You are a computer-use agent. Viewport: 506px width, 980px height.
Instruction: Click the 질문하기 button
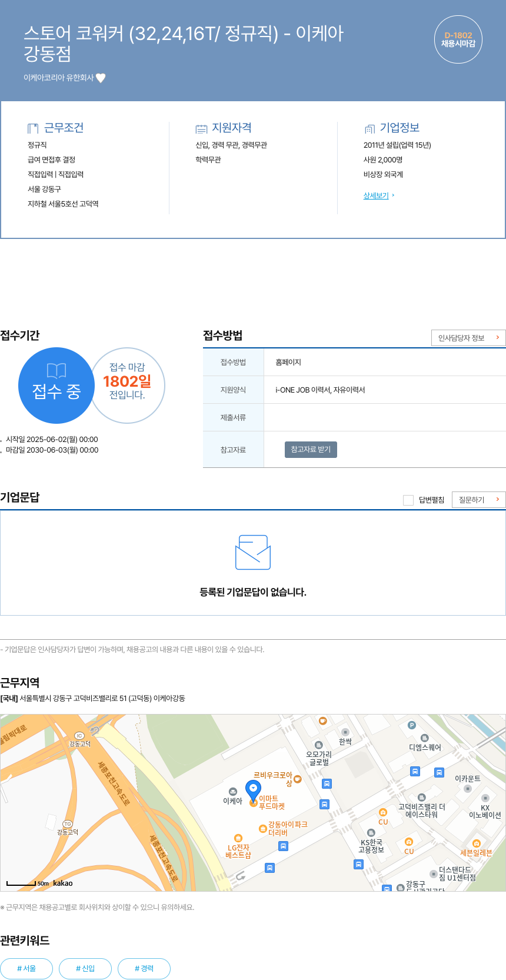479,500
